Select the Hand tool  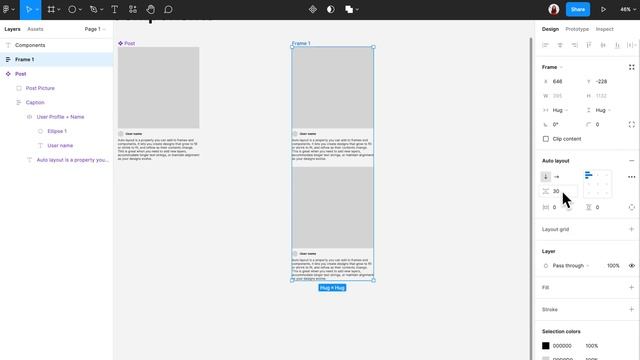(151, 9)
